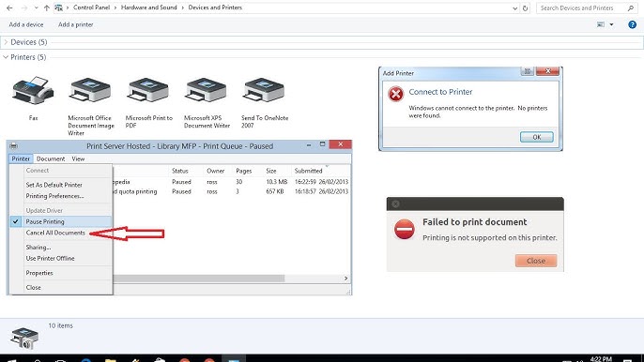Click the 4:22 PM taskbar clock
This screenshot has width=644, height=362.
coord(601,359)
